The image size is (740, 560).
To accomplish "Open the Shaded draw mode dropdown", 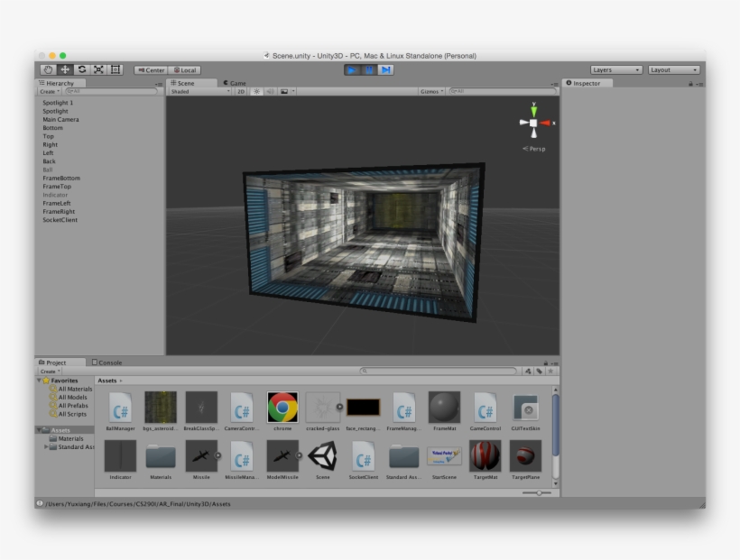I will pyautogui.click(x=199, y=91).
